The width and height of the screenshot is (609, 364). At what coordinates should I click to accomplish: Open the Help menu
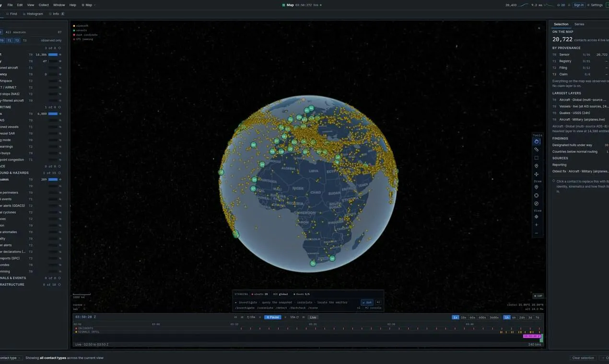pyautogui.click(x=73, y=5)
